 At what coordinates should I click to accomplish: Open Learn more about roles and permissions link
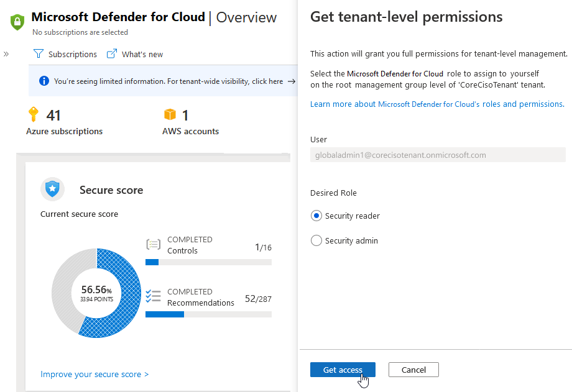pyautogui.click(x=437, y=104)
